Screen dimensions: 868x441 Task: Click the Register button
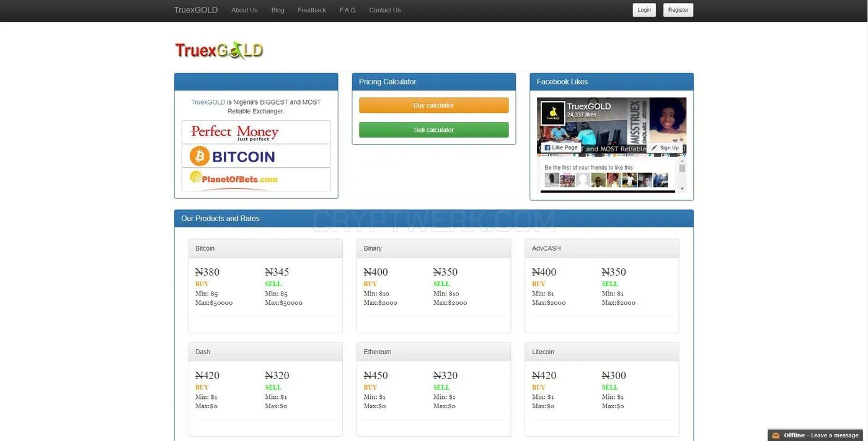coord(678,10)
